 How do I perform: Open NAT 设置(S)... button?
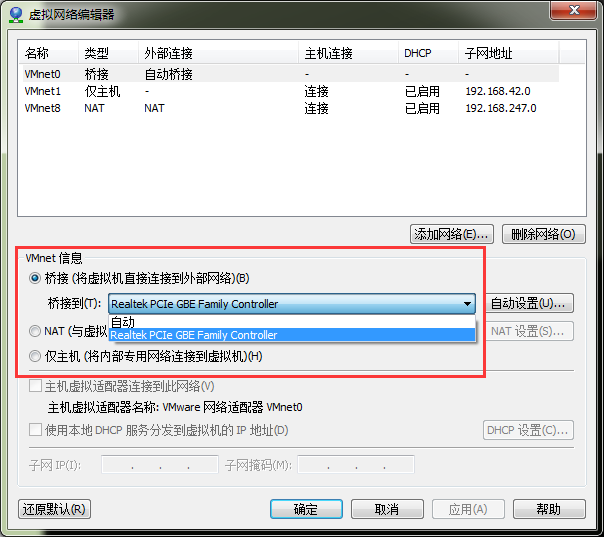tap(528, 331)
